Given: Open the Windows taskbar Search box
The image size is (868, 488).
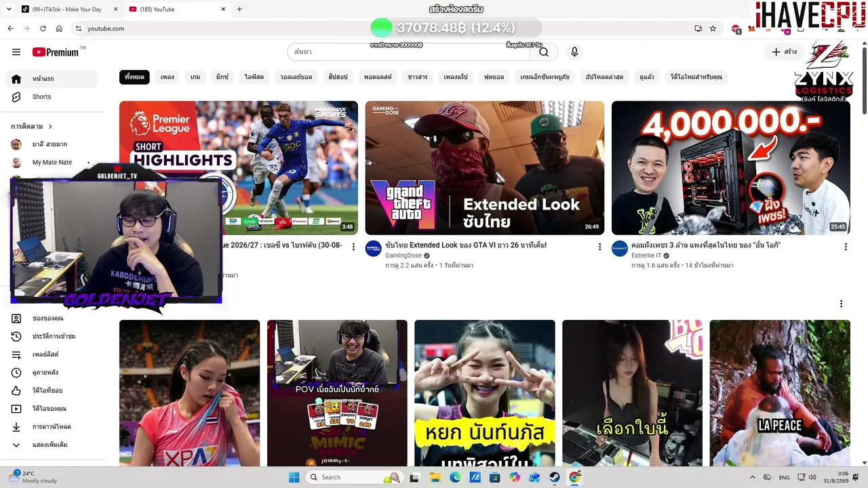Looking at the screenshot, I should tap(354, 477).
